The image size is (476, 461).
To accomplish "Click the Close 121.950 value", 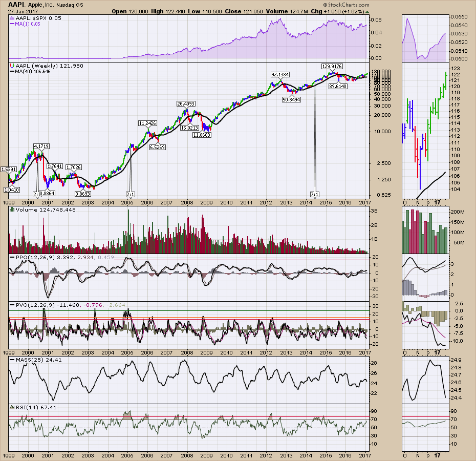I will [x=244, y=12].
